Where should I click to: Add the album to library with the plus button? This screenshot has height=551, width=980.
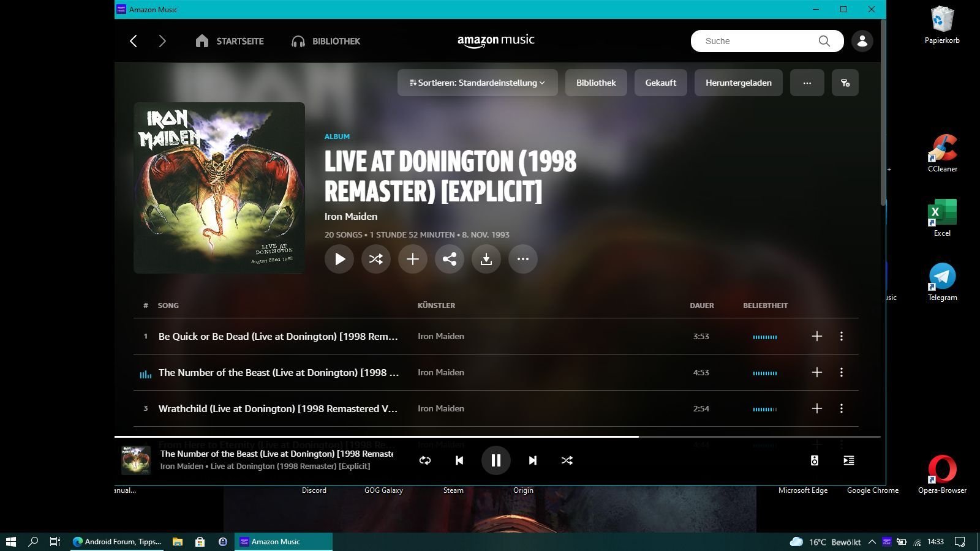tap(413, 259)
